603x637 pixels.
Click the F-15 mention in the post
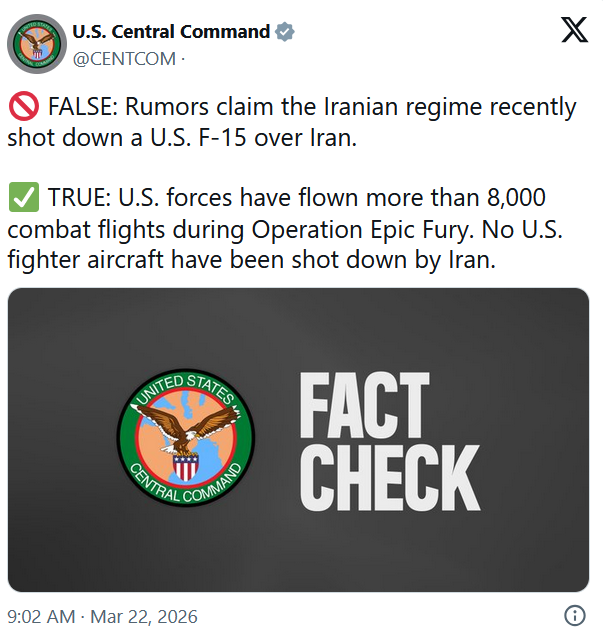[222, 137]
